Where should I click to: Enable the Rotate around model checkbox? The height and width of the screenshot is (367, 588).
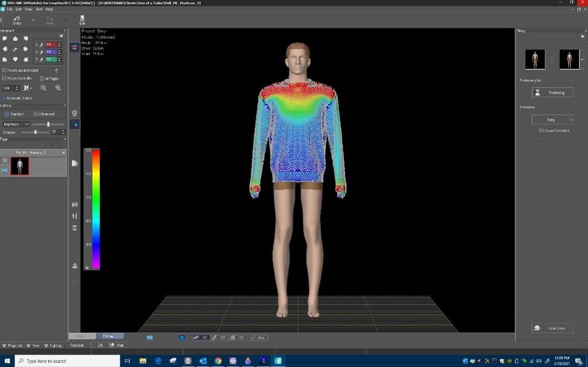click(x=5, y=70)
